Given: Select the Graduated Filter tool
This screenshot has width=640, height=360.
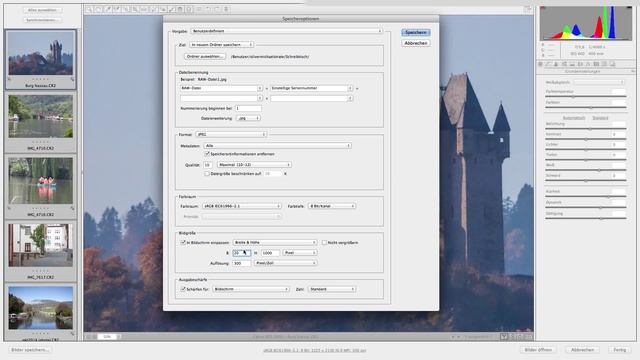Looking at the screenshot, I should [180, 9].
